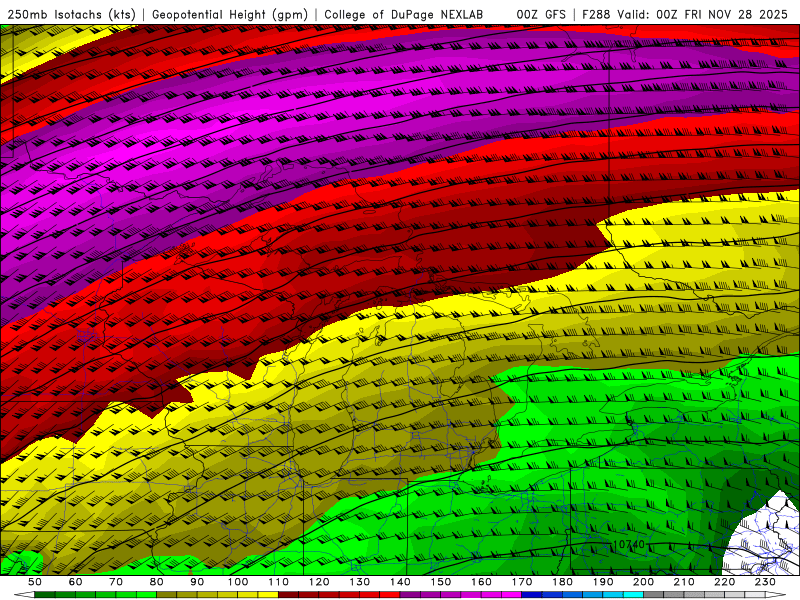The height and width of the screenshot is (600, 800).
Task: Click the 60 value on the legend scale
Action: pyautogui.click(x=75, y=582)
